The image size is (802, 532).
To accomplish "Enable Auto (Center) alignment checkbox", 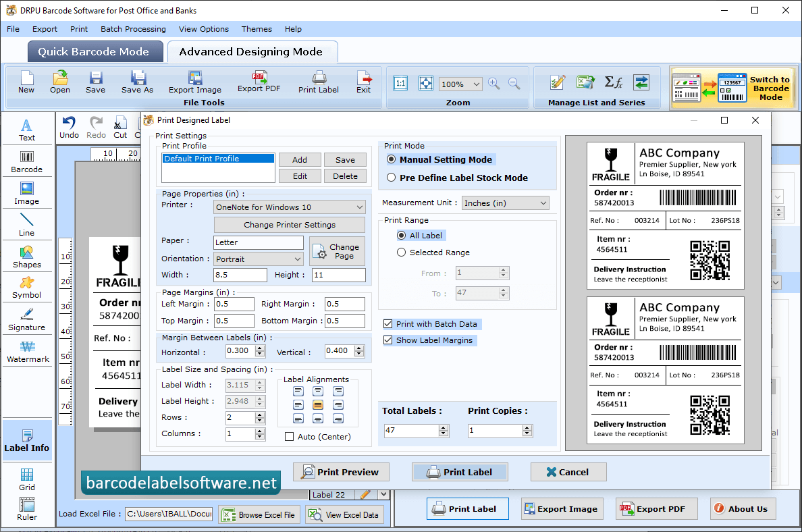I will [290, 436].
